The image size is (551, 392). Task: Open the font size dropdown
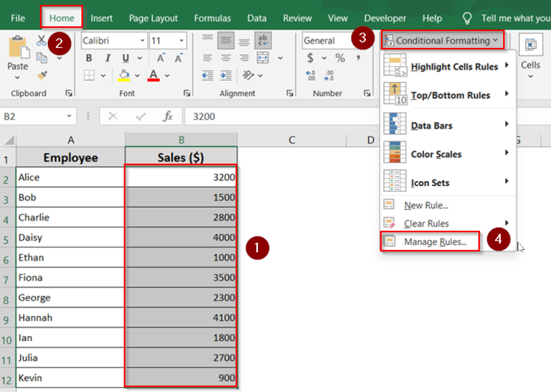coord(182,40)
